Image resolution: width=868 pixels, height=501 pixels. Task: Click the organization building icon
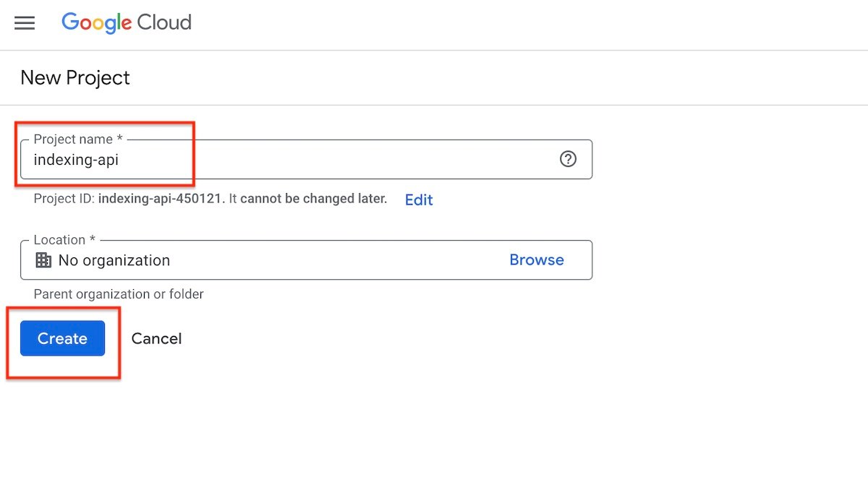43,260
